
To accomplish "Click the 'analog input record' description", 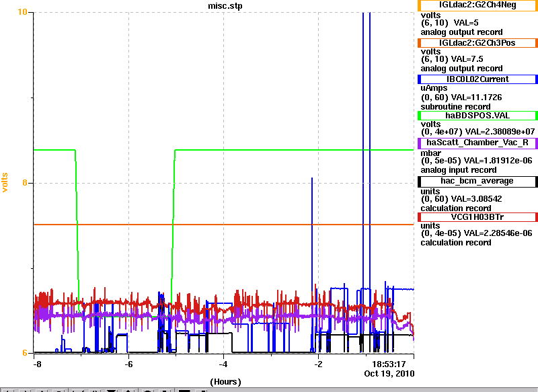I will 459,170.
